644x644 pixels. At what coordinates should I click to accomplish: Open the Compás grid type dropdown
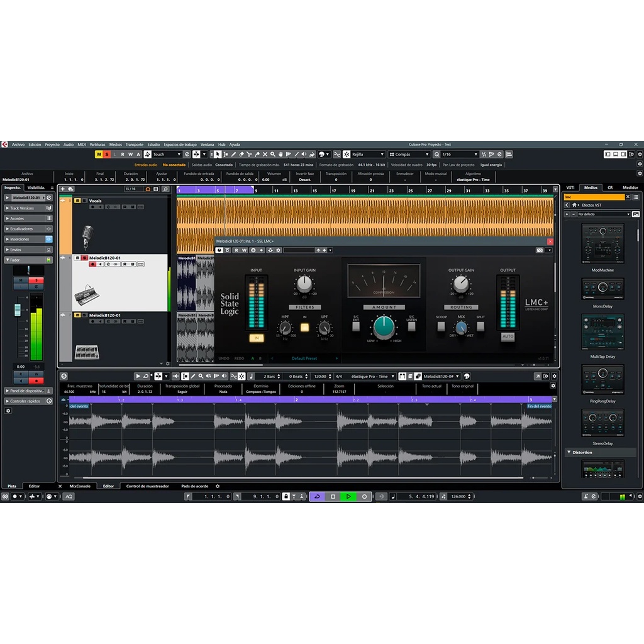409,155
